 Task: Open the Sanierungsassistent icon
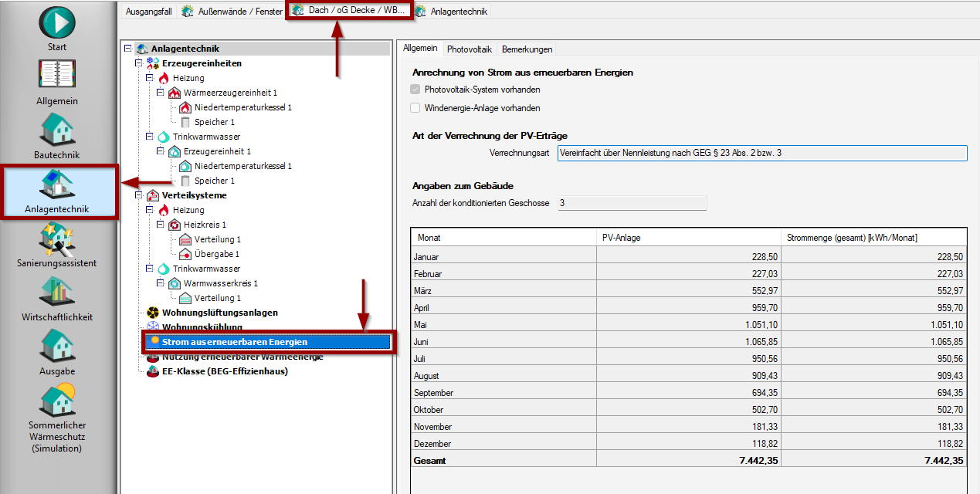click(x=57, y=239)
